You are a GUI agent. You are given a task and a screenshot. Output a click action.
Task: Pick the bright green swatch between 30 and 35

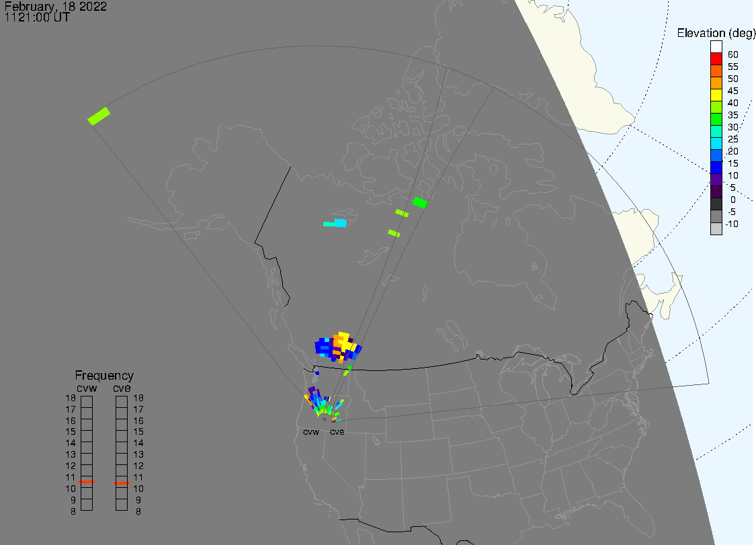716,119
